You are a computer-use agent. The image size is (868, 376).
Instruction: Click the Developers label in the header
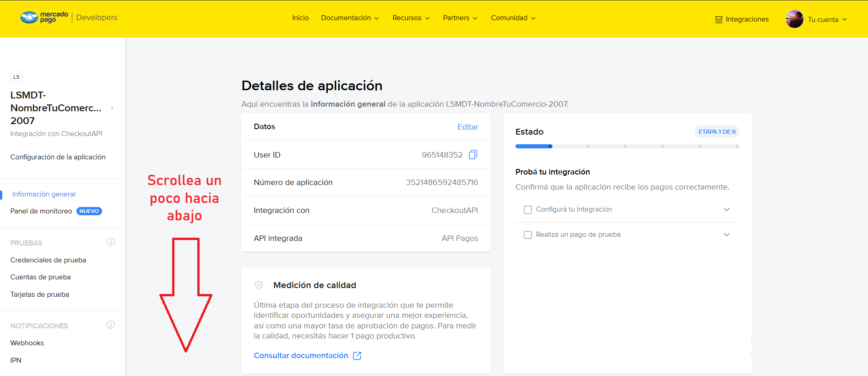pyautogui.click(x=97, y=17)
